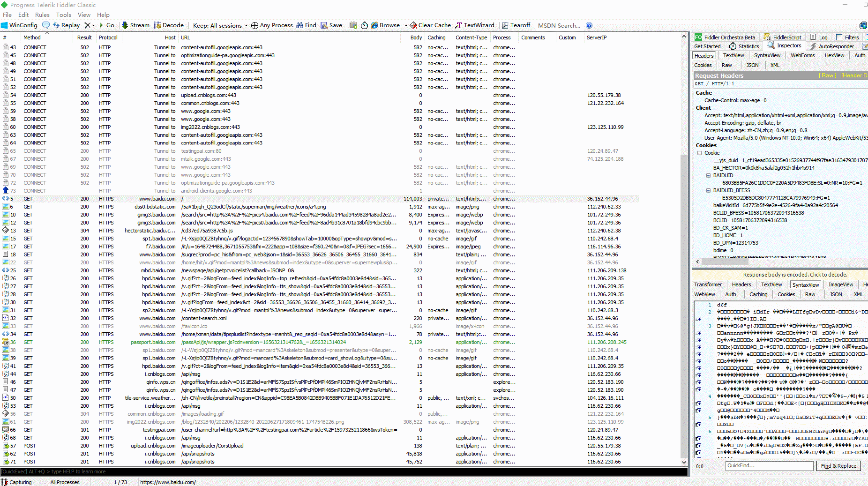Open the Get Started tab
The image size is (868, 486).
[x=707, y=46]
